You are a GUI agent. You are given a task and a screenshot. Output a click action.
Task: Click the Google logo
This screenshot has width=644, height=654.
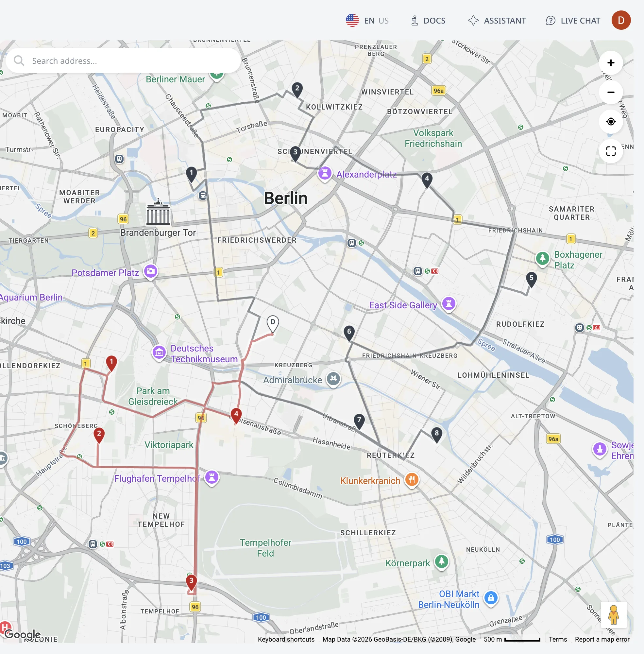point(23,634)
